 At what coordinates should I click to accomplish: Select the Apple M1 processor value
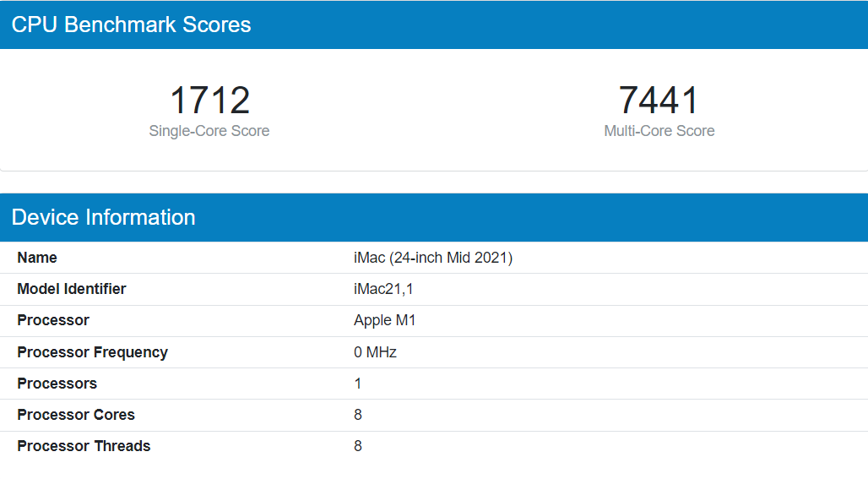[x=385, y=321]
